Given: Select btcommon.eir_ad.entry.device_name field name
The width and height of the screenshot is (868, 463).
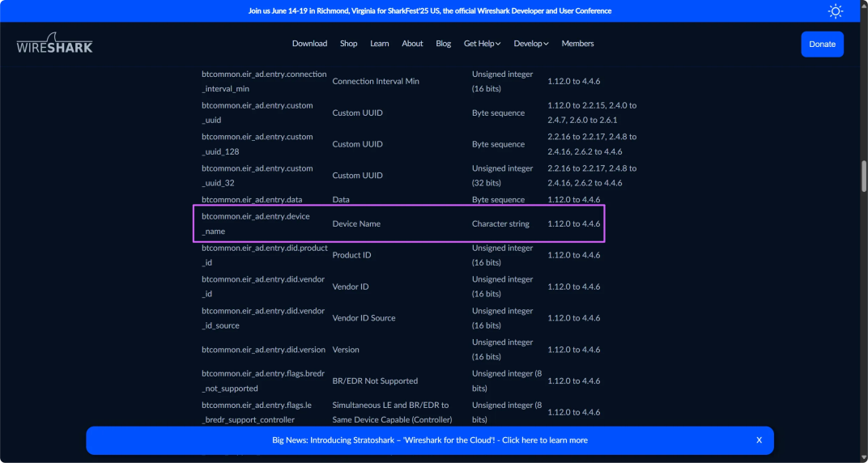Looking at the screenshot, I should (x=256, y=223).
